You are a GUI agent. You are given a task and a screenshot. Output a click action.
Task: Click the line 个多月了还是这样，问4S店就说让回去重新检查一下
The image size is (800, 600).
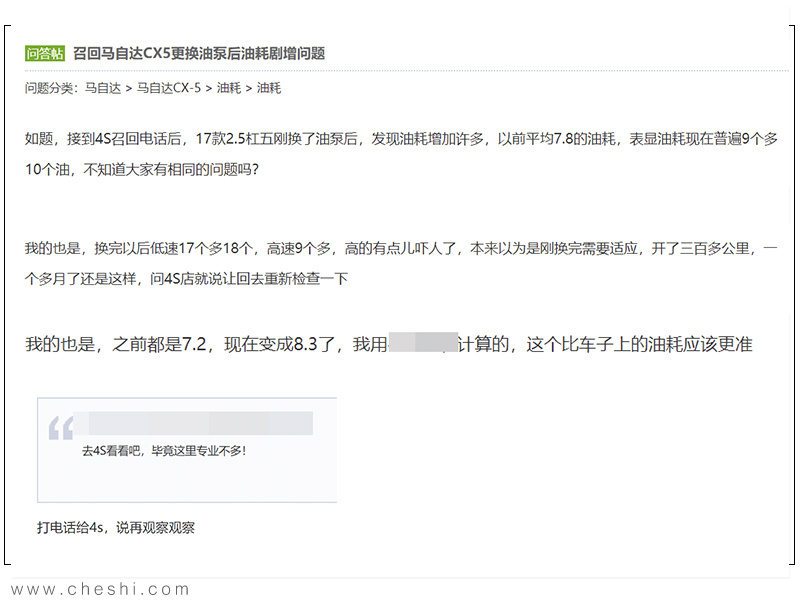pos(186,279)
